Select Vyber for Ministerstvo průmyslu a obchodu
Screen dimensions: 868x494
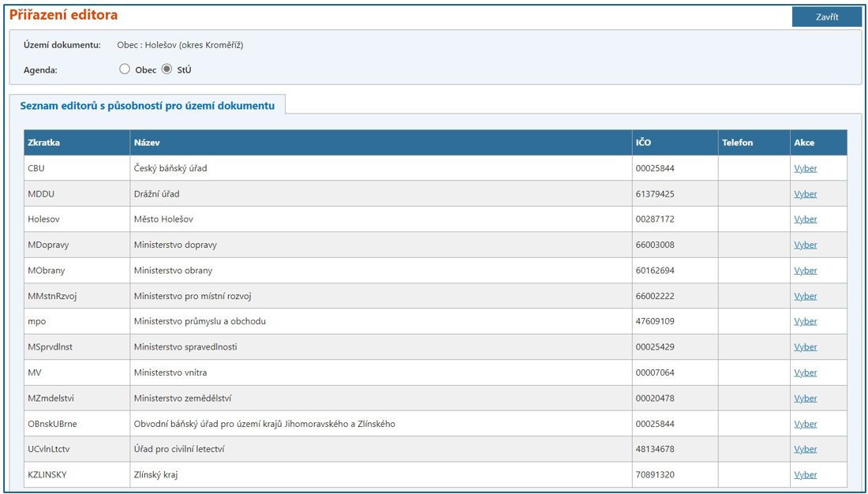point(805,321)
